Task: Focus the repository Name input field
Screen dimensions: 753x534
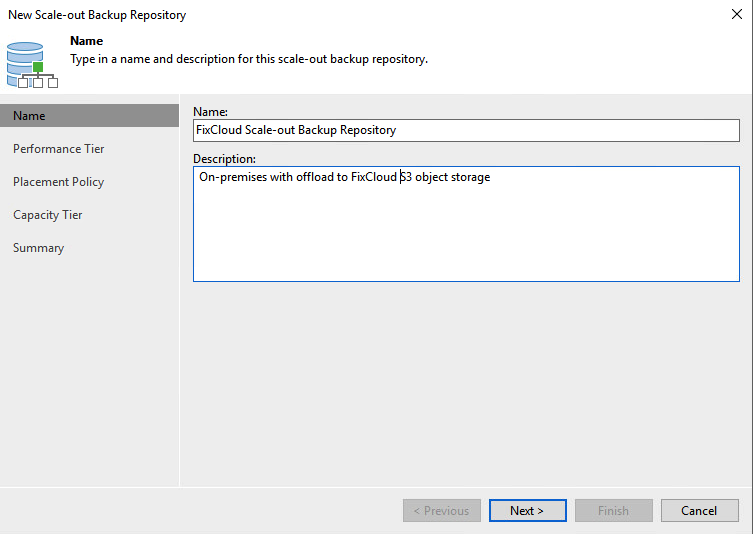Action: (466, 130)
